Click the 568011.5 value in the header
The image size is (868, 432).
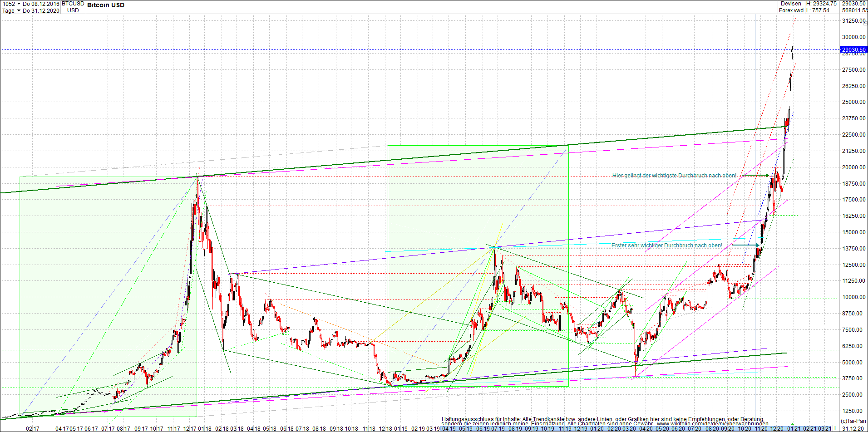coord(854,10)
